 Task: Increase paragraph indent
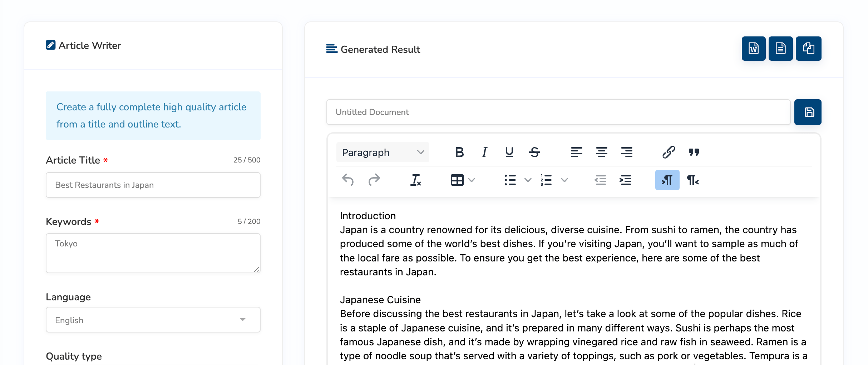625,180
